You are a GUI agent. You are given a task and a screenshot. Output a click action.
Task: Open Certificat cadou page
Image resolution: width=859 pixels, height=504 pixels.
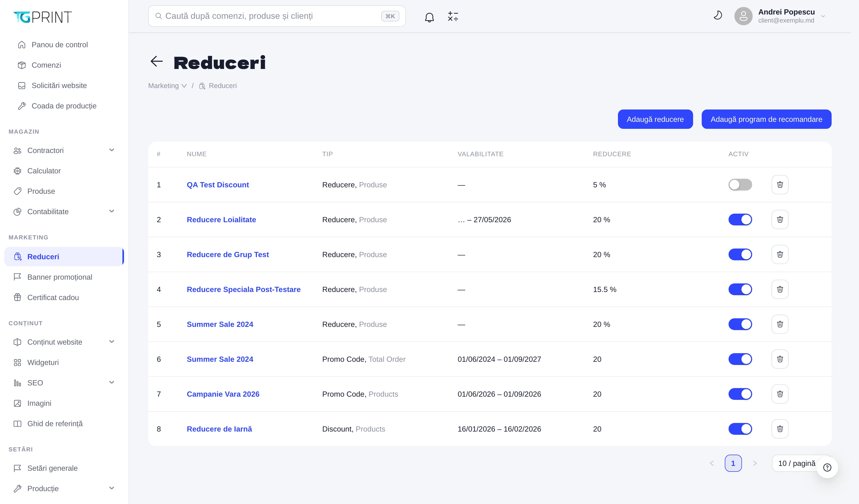pos(64,298)
